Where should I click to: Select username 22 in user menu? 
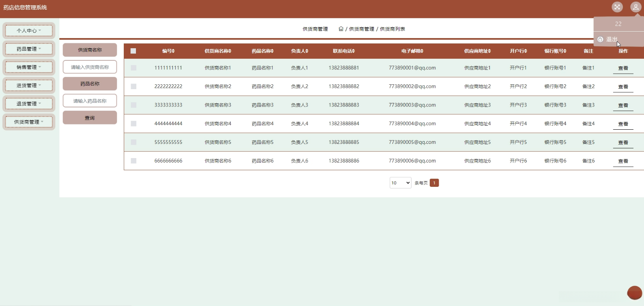618,24
